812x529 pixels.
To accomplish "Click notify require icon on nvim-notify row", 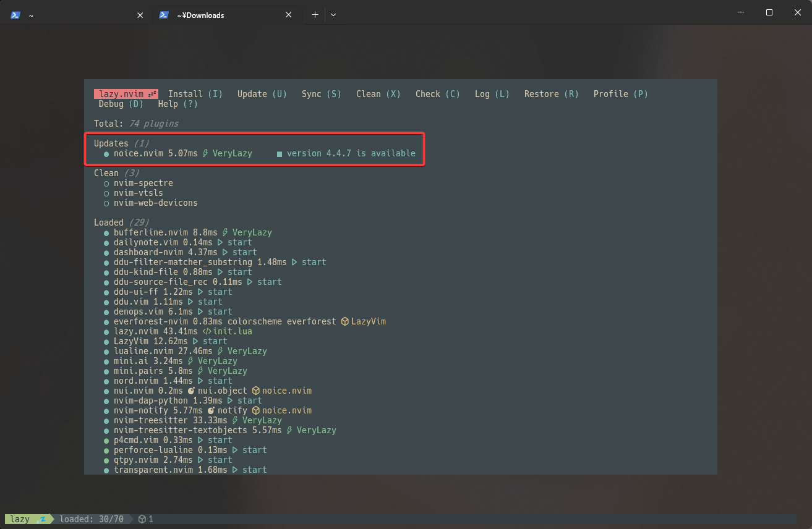I will [x=212, y=410].
